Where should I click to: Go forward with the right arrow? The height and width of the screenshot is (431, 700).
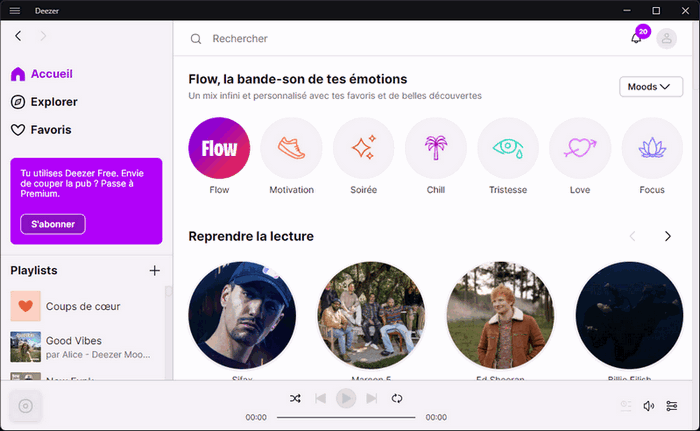pyautogui.click(x=43, y=36)
